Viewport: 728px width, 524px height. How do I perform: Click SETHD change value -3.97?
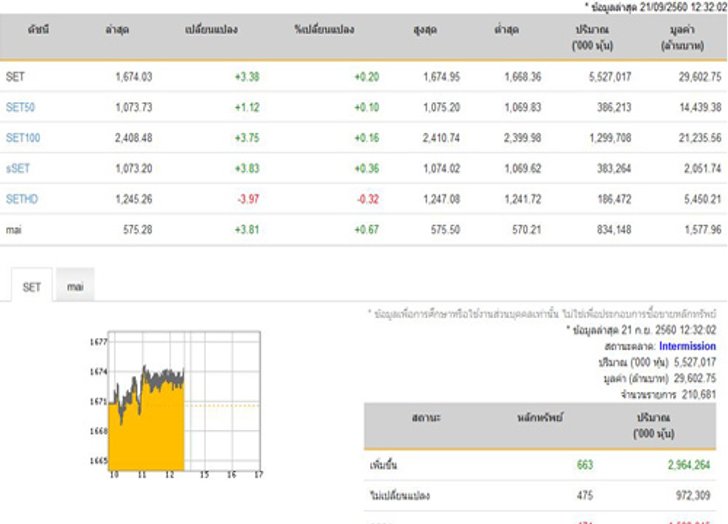[x=248, y=199]
